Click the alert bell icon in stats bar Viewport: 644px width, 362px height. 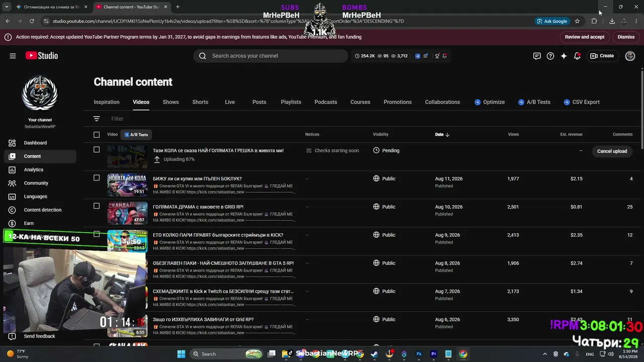[x=445, y=56]
